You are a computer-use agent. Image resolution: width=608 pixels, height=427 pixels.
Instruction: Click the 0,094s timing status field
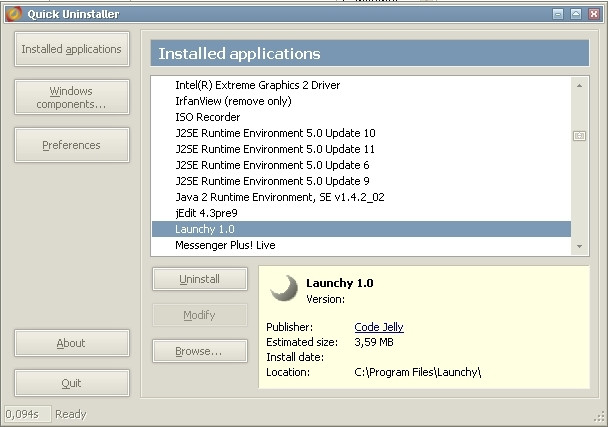(x=27, y=414)
